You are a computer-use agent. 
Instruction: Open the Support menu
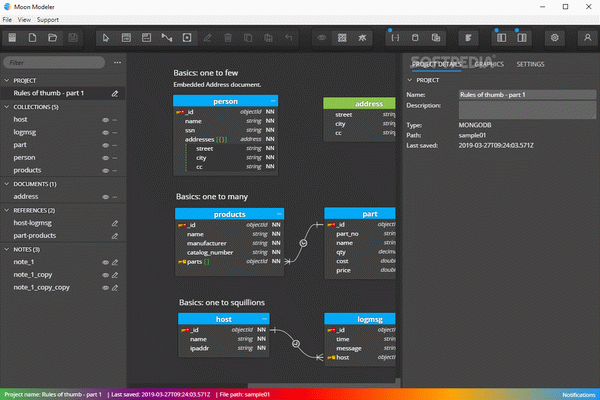click(x=48, y=20)
